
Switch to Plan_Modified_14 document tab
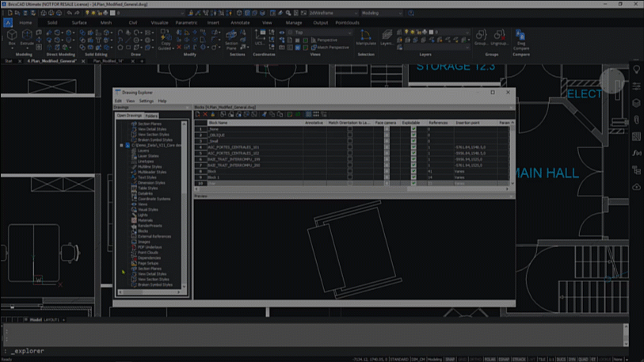(x=108, y=61)
